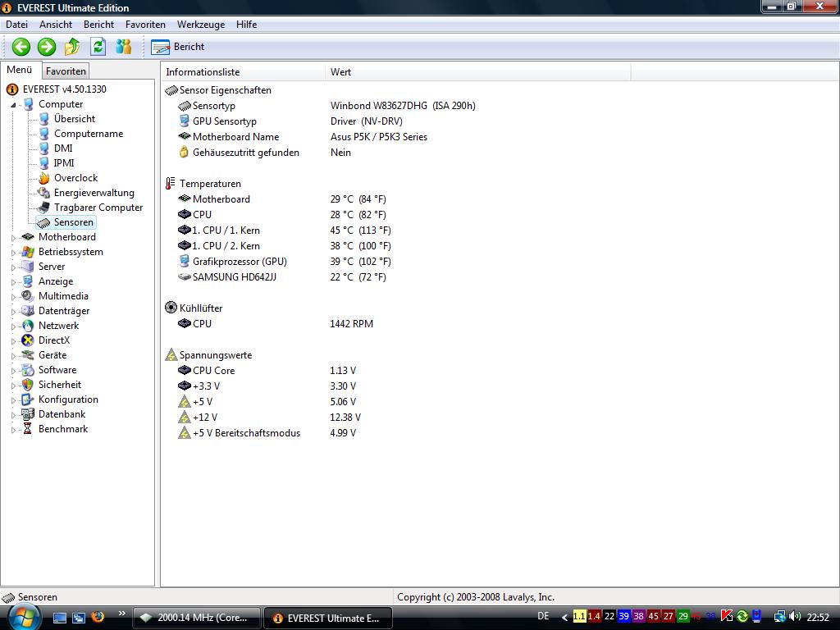Select the EVEREST v4.50.1330 root node
Viewport: 840px width, 630px height.
64,89
